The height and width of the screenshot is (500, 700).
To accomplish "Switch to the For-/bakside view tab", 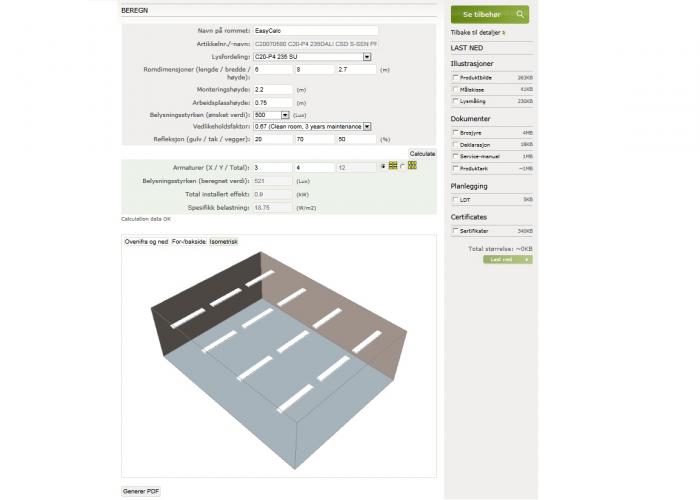I will 189,242.
